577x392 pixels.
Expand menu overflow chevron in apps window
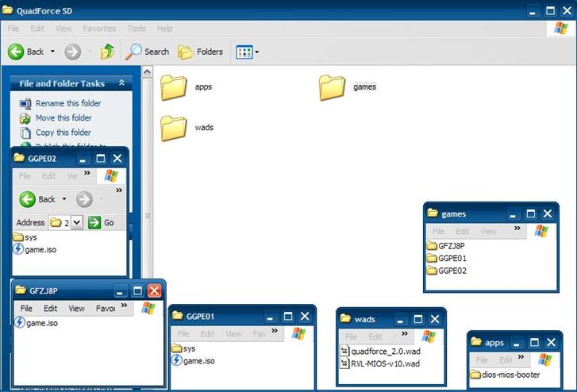(521, 356)
